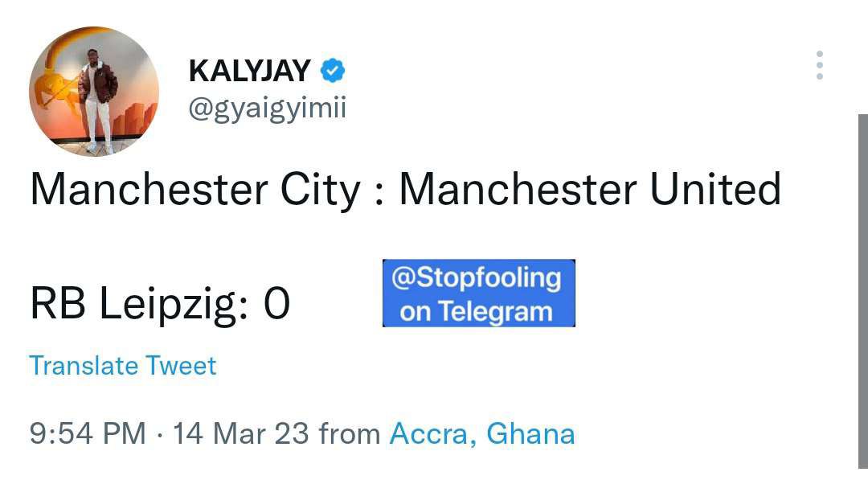Click the vertical scrollbar on right edge
The height and width of the screenshot is (480, 868).
(x=863, y=292)
